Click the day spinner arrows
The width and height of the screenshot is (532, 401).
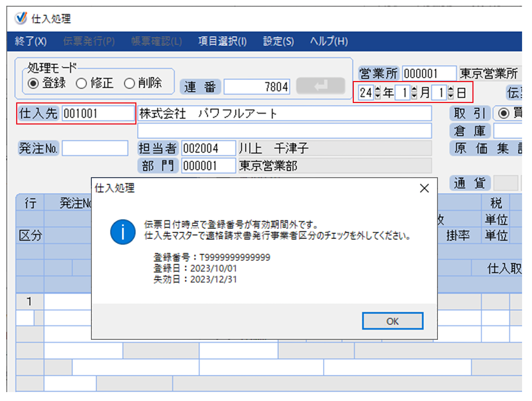point(451,93)
